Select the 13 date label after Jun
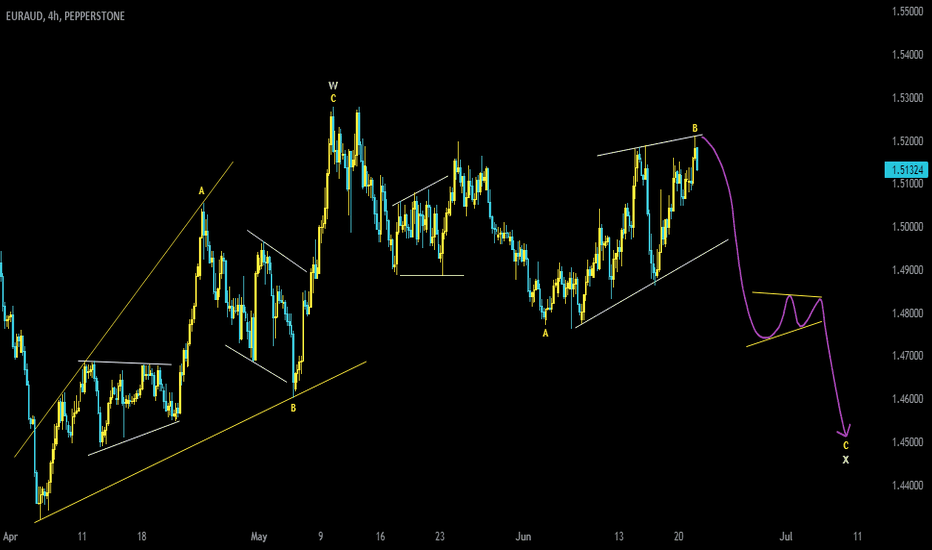 pos(619,536)
